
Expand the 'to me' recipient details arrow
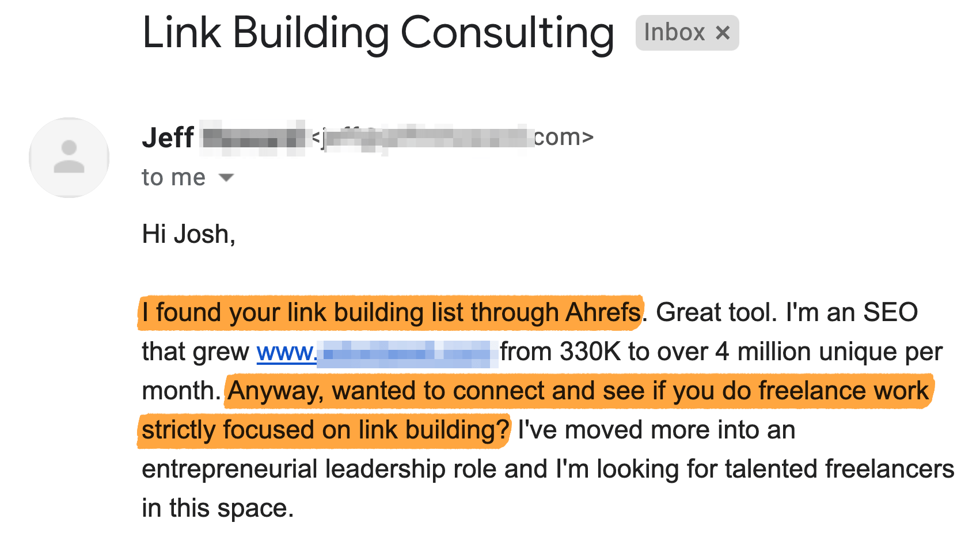coord(227,177)
